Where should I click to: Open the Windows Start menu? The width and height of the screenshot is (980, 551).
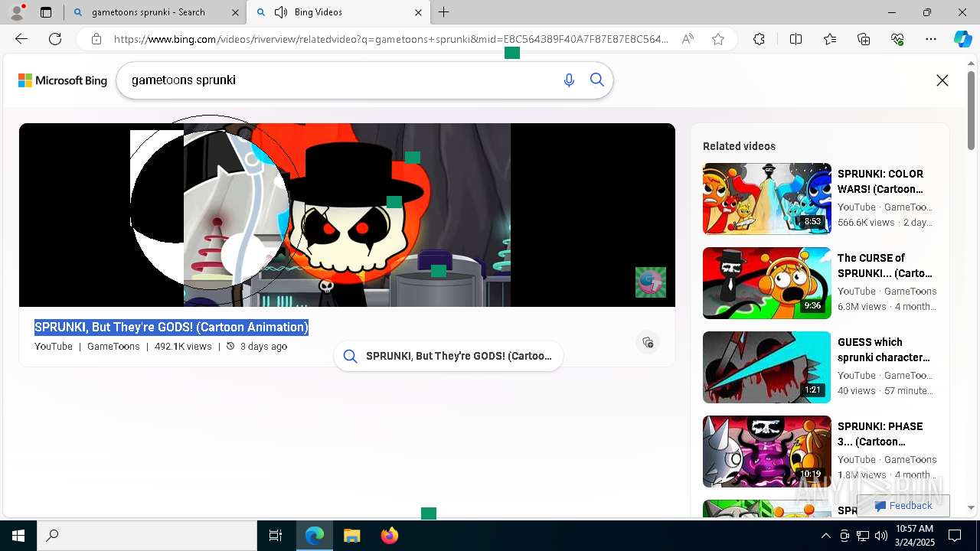click(18, 536)
